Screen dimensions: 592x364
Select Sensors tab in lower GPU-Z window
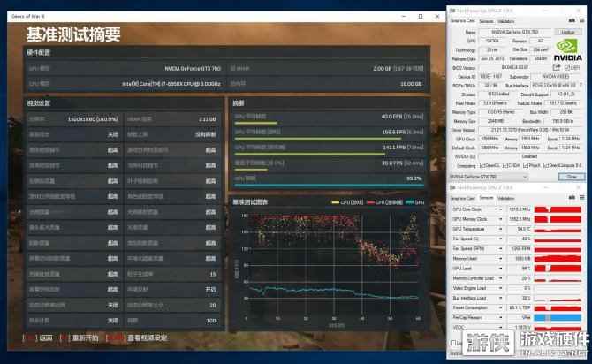tap(486, 198)
